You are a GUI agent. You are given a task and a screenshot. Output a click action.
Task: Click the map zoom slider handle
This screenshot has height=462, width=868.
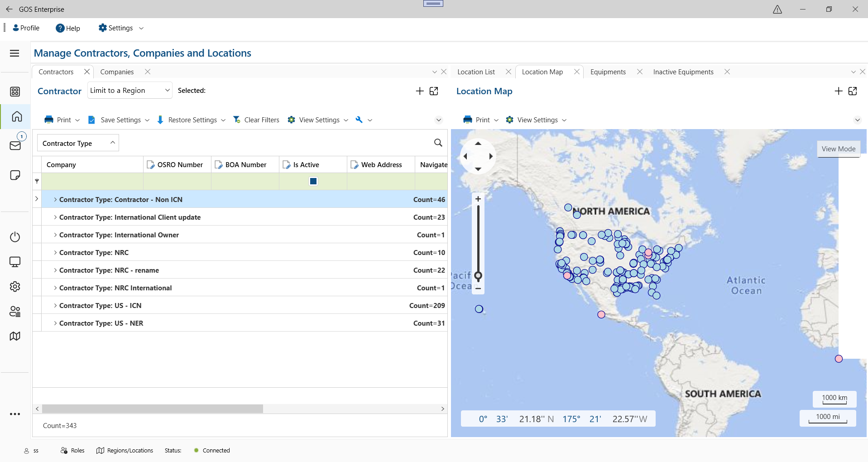tap(478, 275)
